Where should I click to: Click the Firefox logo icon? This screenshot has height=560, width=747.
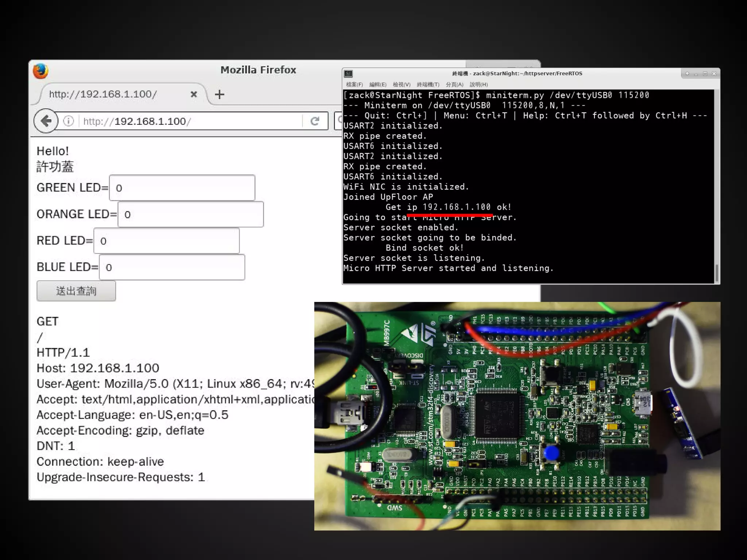40,71
